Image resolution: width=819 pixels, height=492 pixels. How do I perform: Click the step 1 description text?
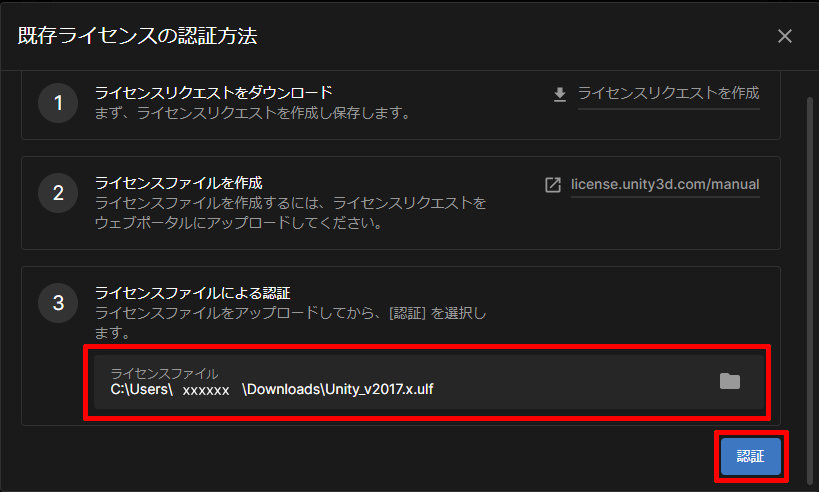point(252,113)
